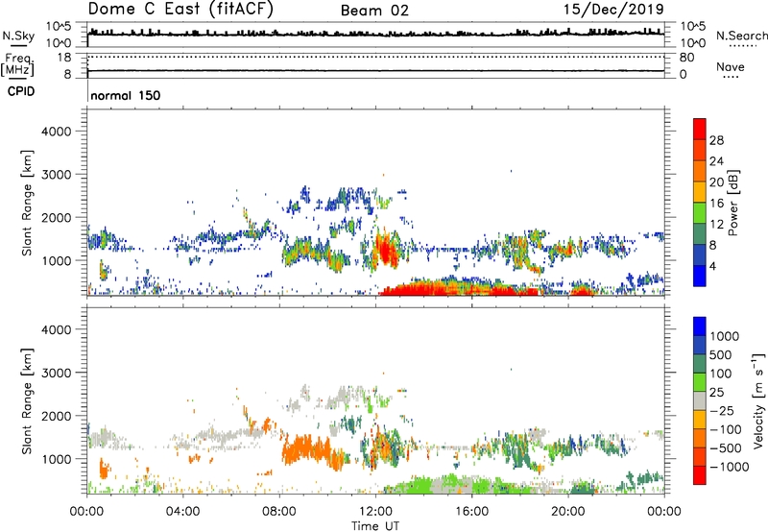
Task: Click the left '10^5' tick of N.Sky axis
Action: pyautogui.click(x=59, y=26)
